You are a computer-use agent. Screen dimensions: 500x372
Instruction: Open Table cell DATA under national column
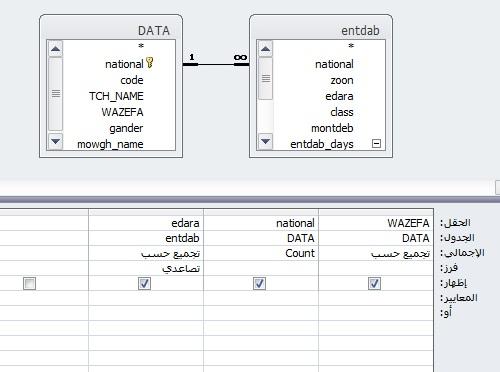(x=261, y=238)
